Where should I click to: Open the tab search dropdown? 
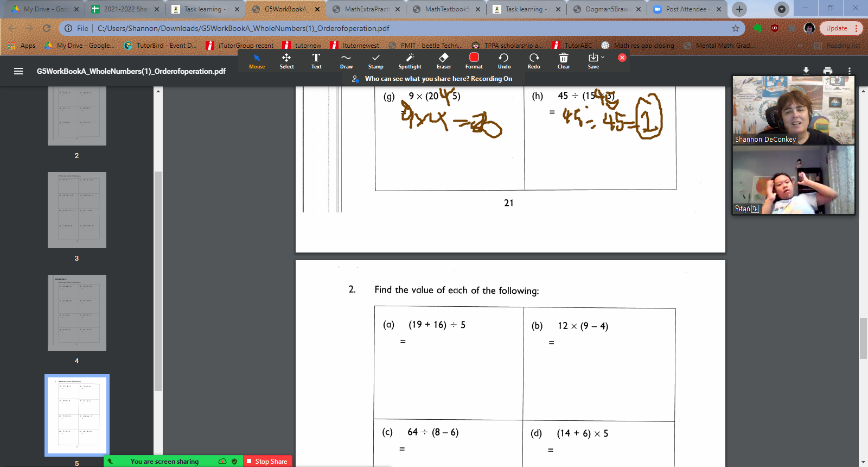[x=781, y=9]
